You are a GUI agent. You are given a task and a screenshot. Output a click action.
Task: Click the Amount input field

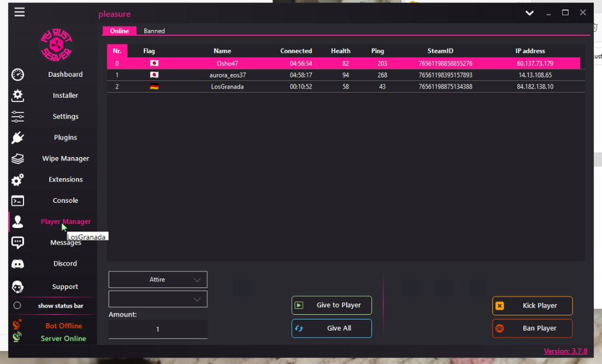[158, 329]
